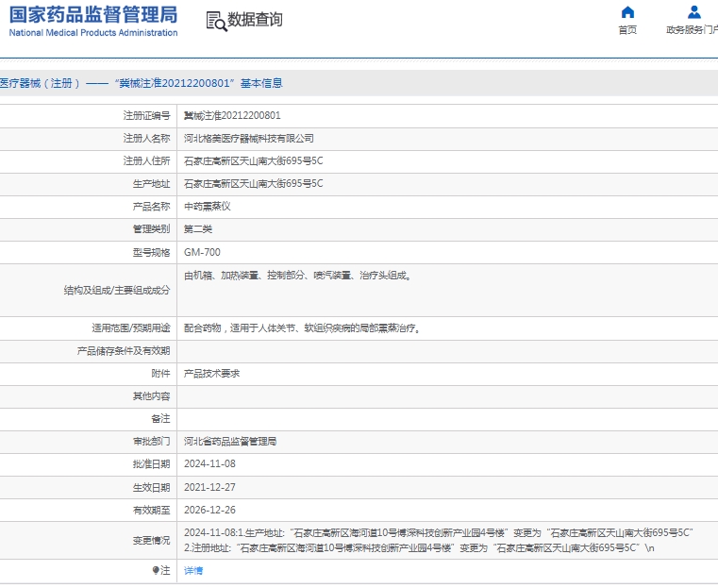Click the 生效日期 field label
718x588 pixels.
click(152, 487)
